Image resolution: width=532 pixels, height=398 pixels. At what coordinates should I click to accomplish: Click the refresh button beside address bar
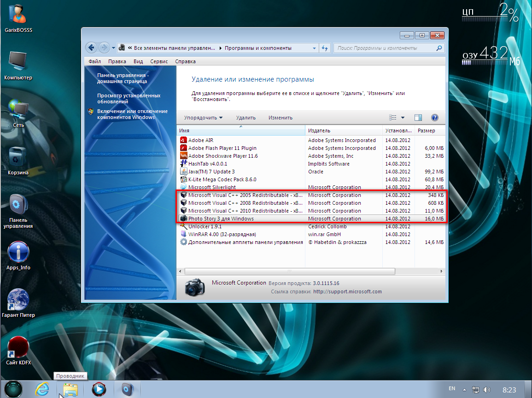(325, 48)
